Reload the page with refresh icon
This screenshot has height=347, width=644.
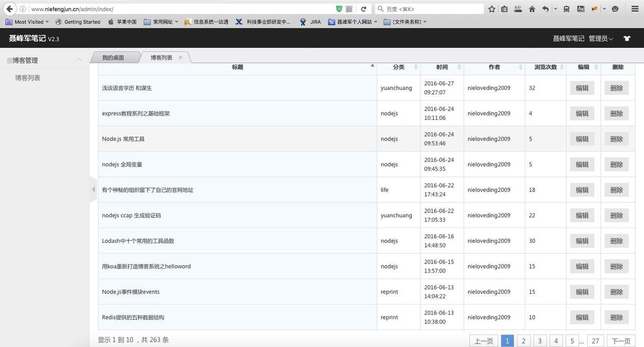[362, 9]
